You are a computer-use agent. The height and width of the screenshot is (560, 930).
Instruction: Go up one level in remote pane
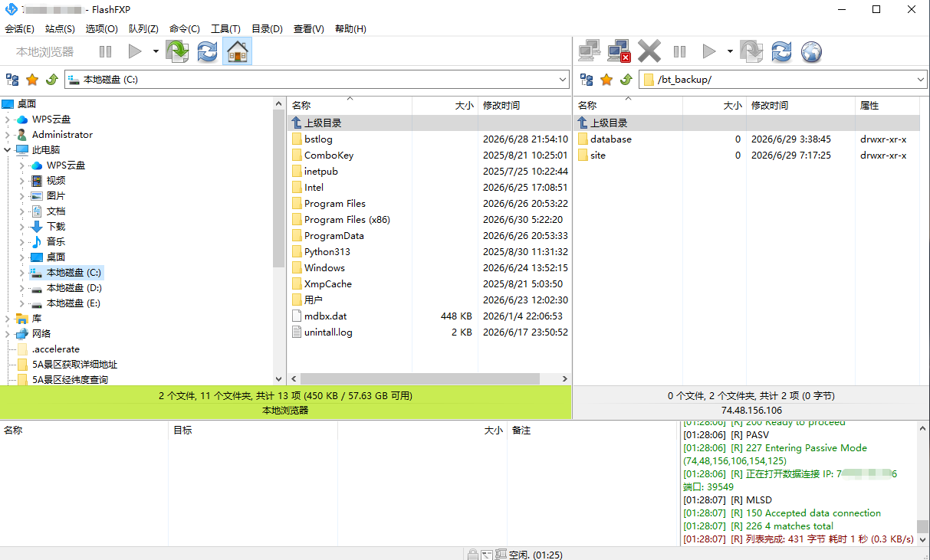(626, 79)
